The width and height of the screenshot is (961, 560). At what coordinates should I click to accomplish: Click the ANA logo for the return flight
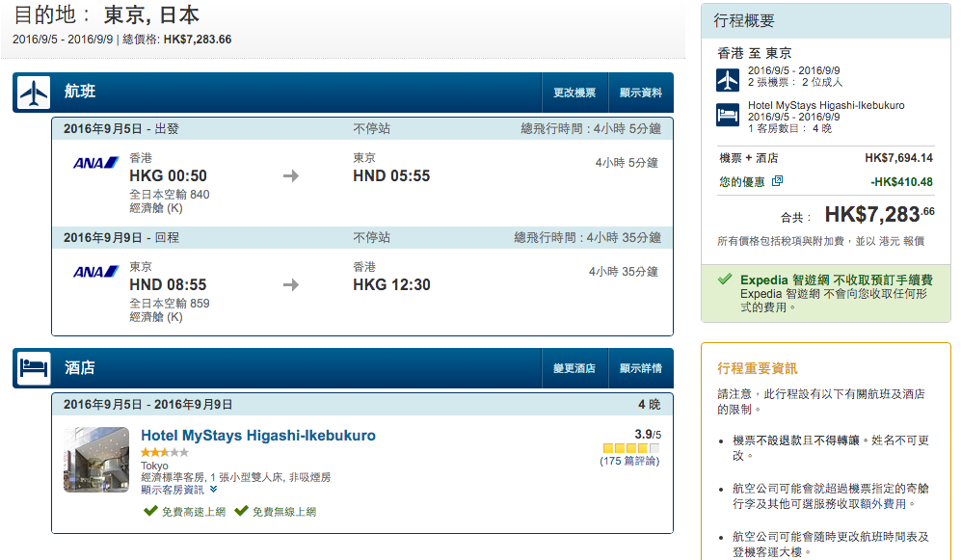pyautogui.click(x=95, y=272)
